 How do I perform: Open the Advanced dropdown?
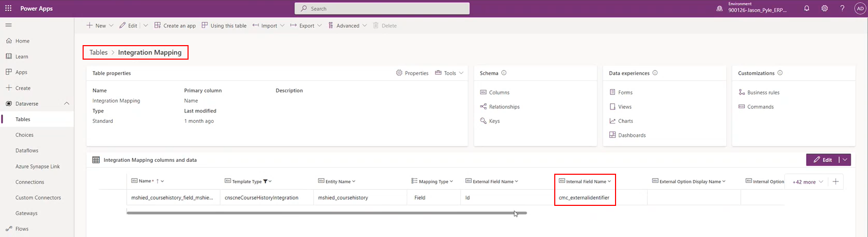(348, 25)
